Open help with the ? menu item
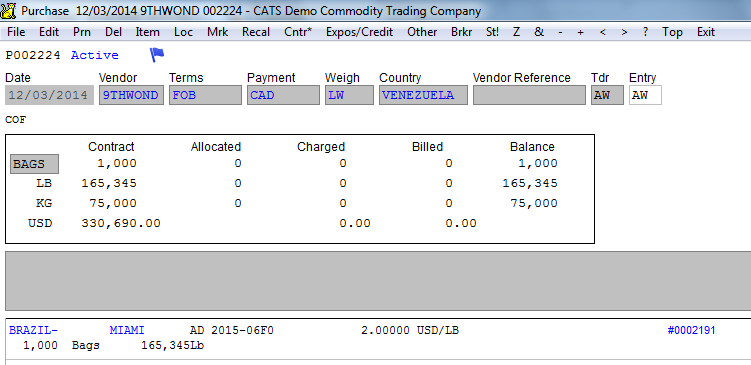This screenshot has width=751, height=365. tap(645, 32)
